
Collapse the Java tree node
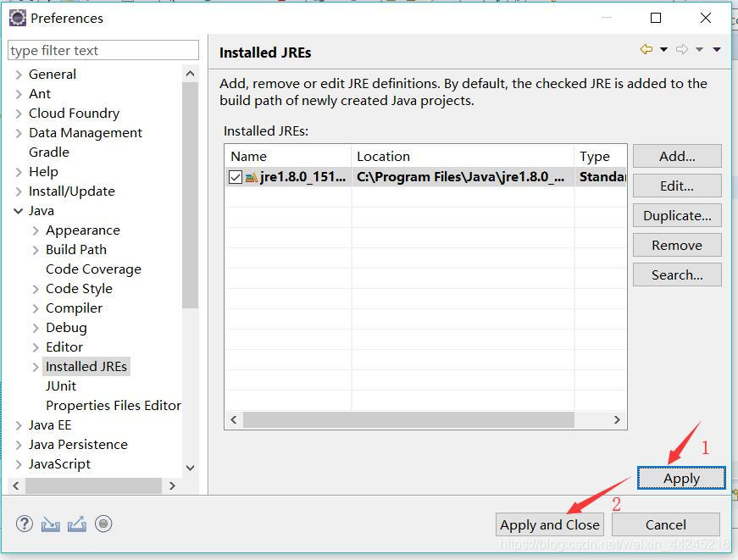(x=19, y=211)
